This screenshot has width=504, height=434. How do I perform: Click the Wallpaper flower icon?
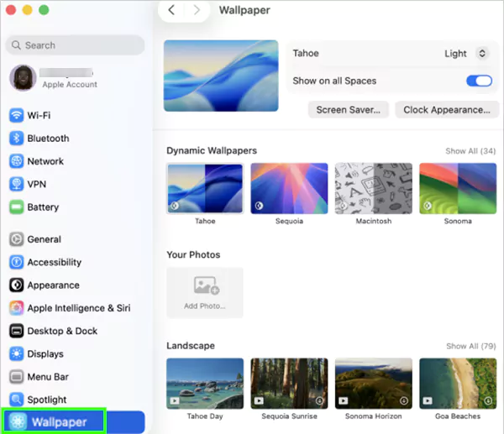[x=18, y=421]
